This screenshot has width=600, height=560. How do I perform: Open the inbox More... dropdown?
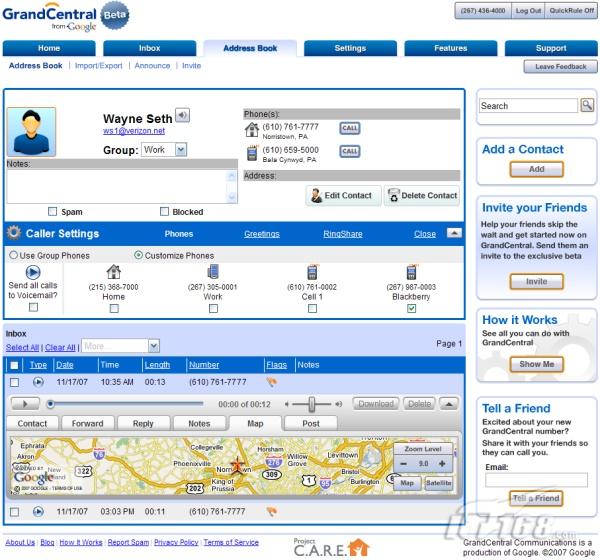pos(121,346)
